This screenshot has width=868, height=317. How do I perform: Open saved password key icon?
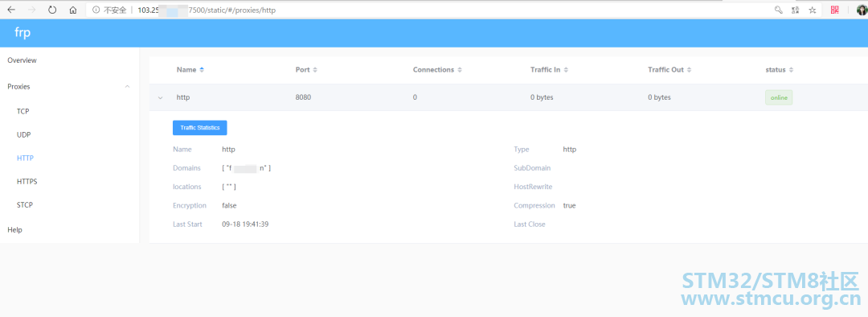(x=778, y=10)
